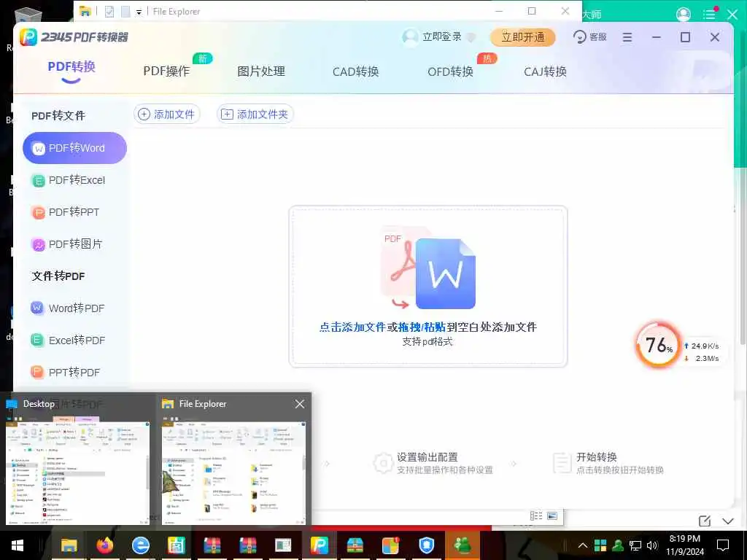Click the folder icon in File Explorer titlebar
Viewport: 747px width, 560px height.
85,12
